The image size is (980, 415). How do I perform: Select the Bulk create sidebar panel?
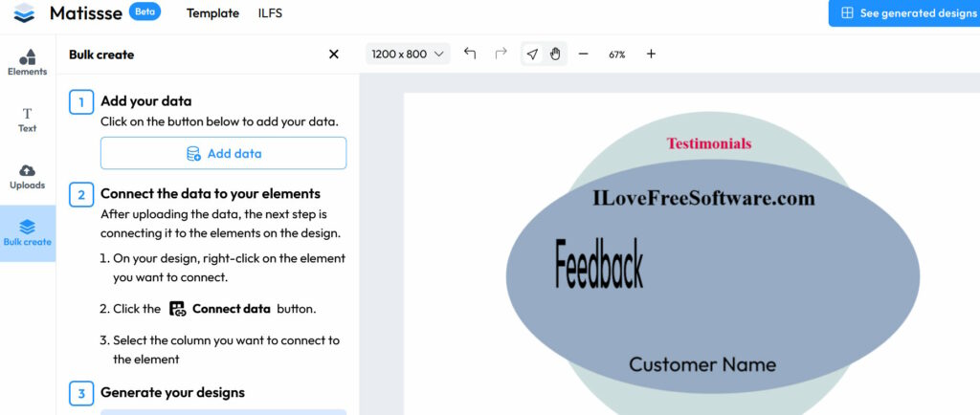(x=28, y=233)
